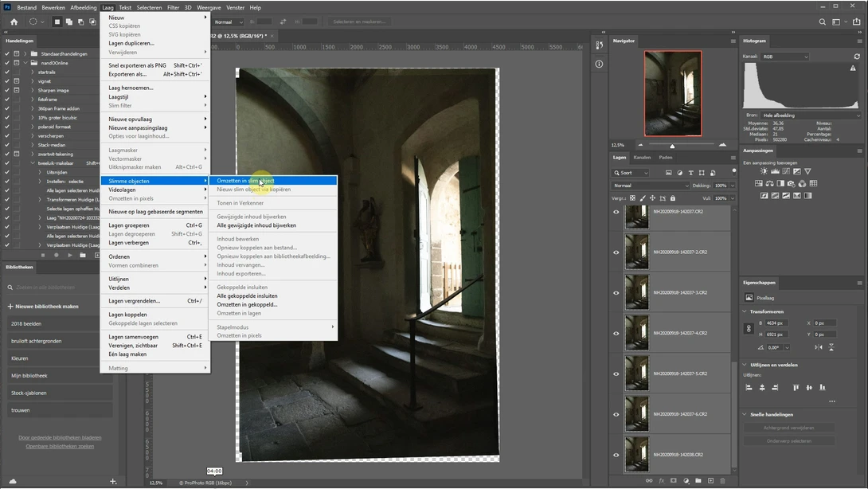Viewport: 868px width, 489px height.
Task: Toggle checkmark for Sharpen image action
Action: pyautogui.click(x=6, y=90)
